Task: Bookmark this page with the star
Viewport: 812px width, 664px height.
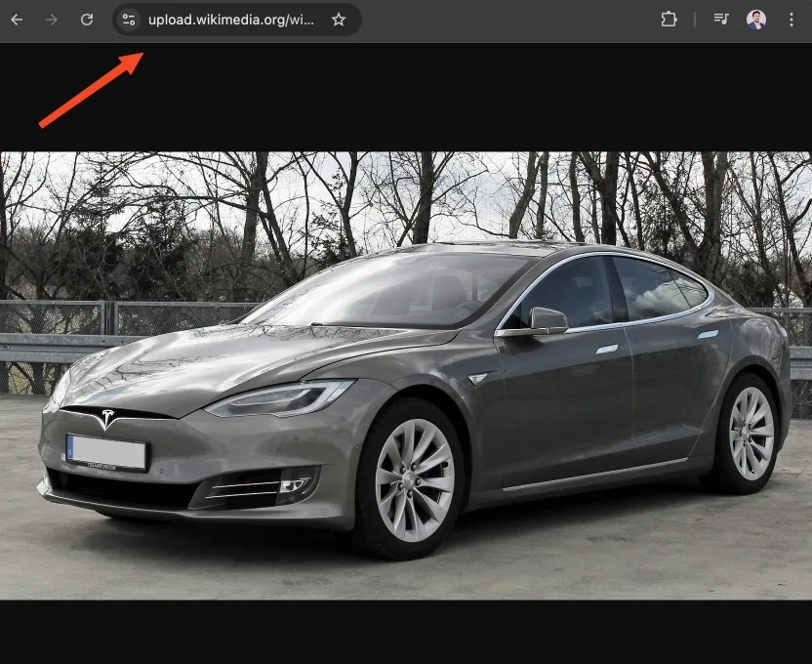Action: (339, 20)
